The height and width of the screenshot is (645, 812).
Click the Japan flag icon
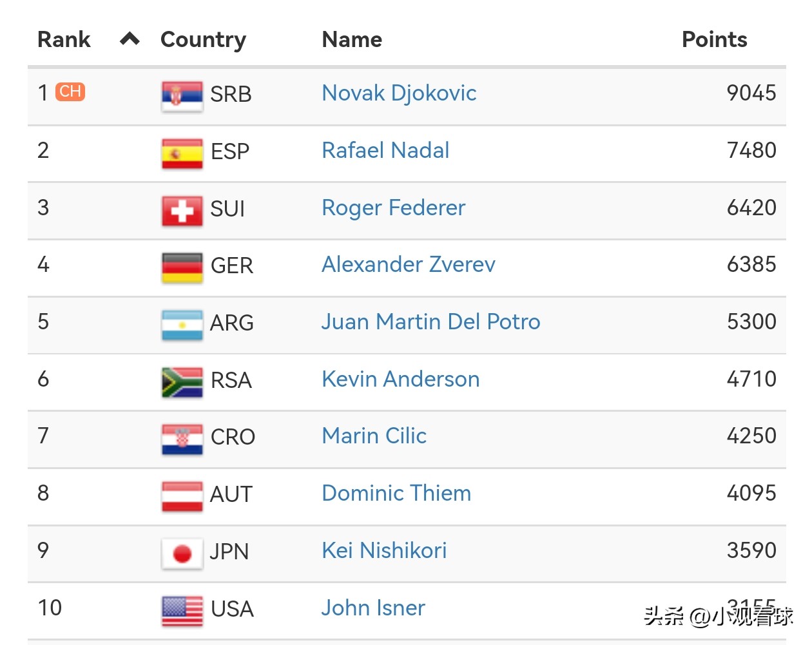182,553
